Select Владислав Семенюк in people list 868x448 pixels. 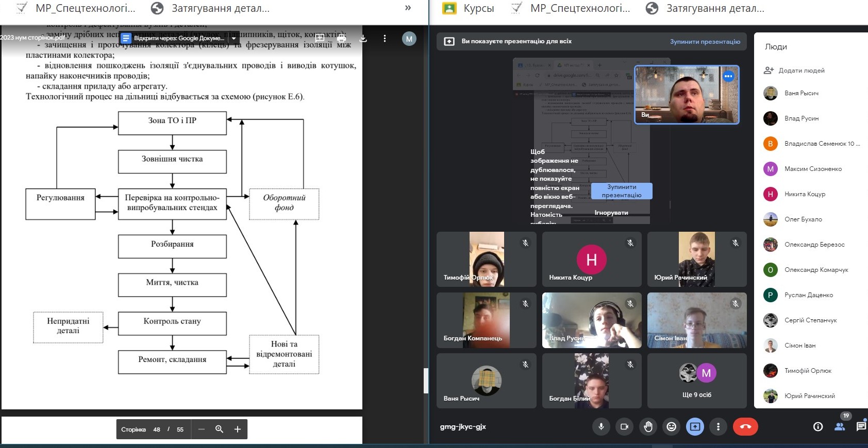pyautogui.click(x=810, y=144)
